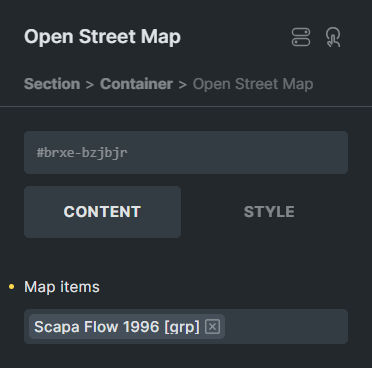Click the [grp] suffix in the map tag
This screenshot has height=368, width=372.
(x=182, y=327)
